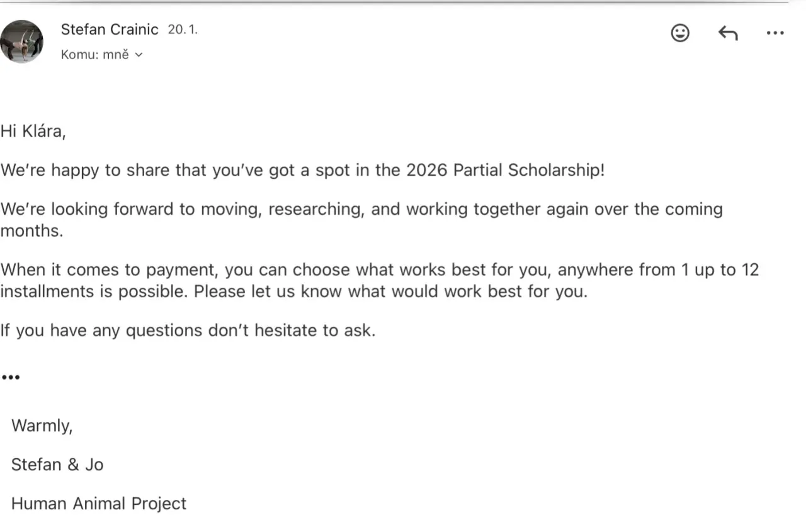Click the payment installments paragraph
Screen dimensions: 806x532
click(x=380, y=281)
